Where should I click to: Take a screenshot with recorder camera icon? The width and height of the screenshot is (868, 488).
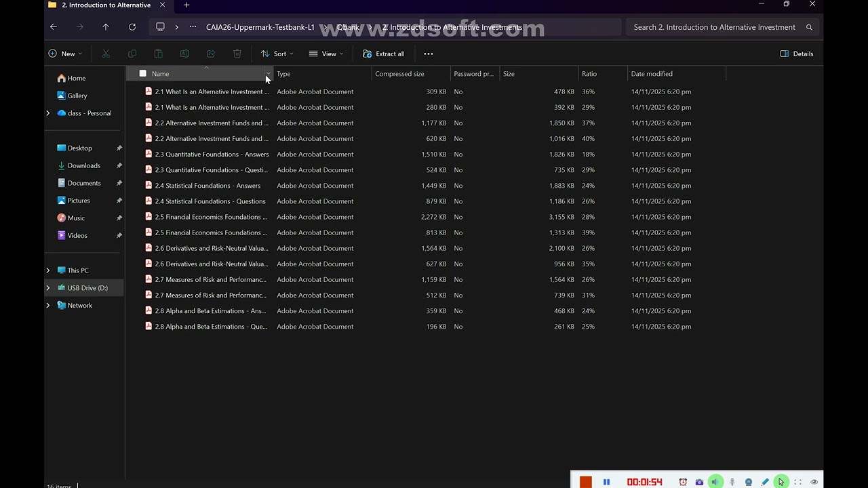(699, 482)
